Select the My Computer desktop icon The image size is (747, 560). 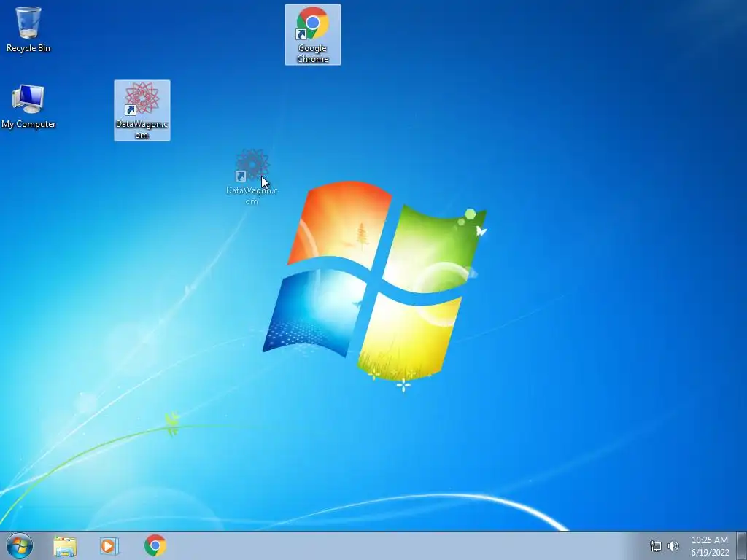coord(28,106)
